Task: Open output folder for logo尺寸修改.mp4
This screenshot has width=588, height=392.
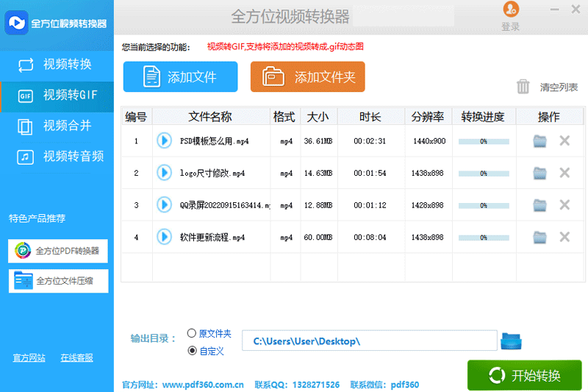Action: (x=540, y=173)
